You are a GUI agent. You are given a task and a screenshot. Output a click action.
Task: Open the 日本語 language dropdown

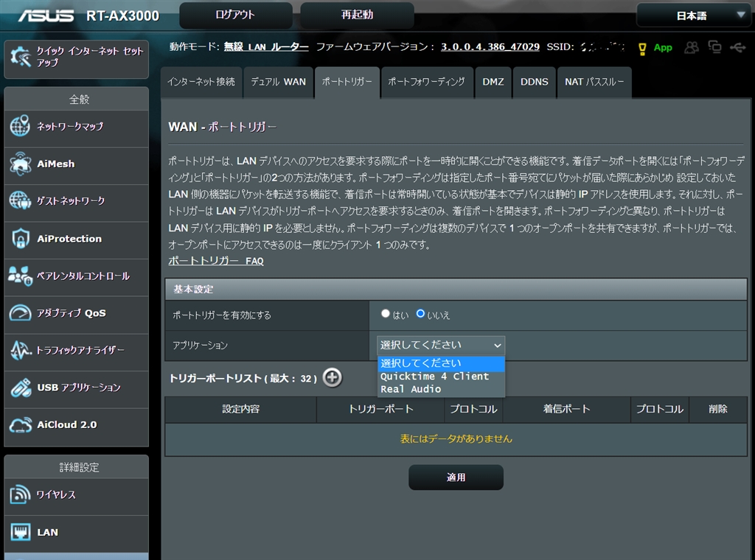coord(693,15)
